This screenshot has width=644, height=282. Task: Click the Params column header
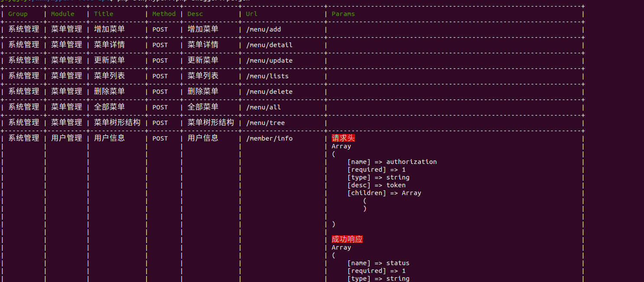[x=343, y=14]
